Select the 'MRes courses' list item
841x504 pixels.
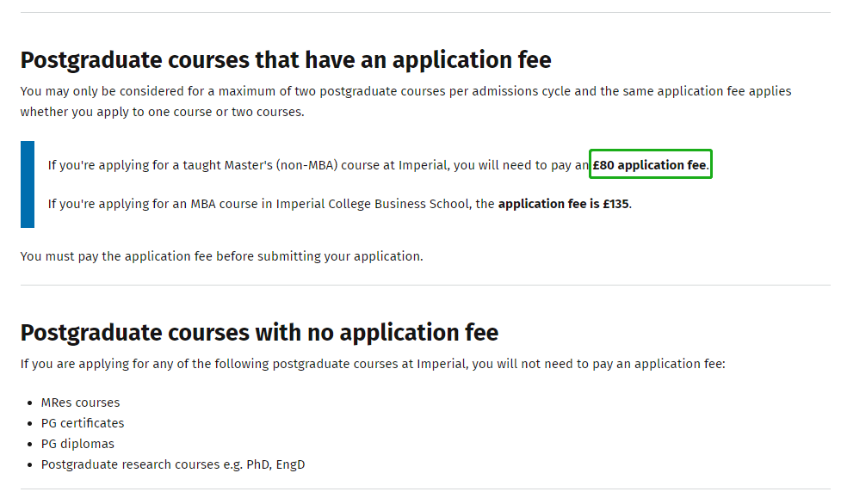tap(80, 403)
